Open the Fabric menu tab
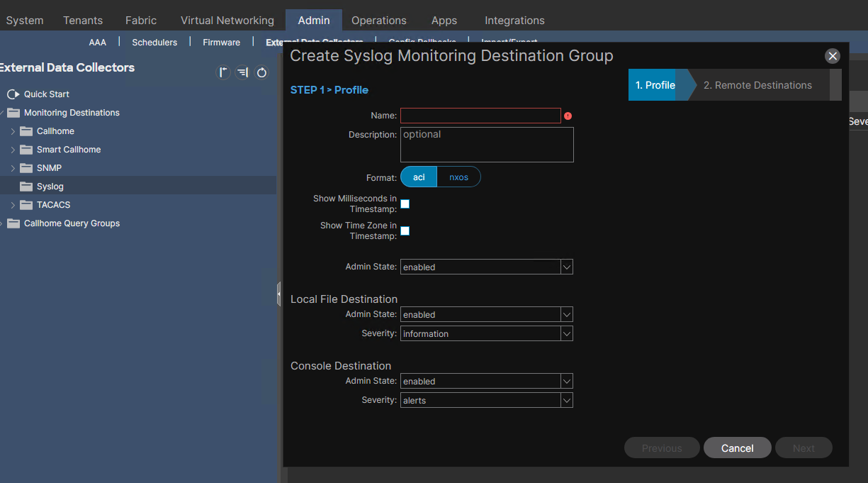 141,21
